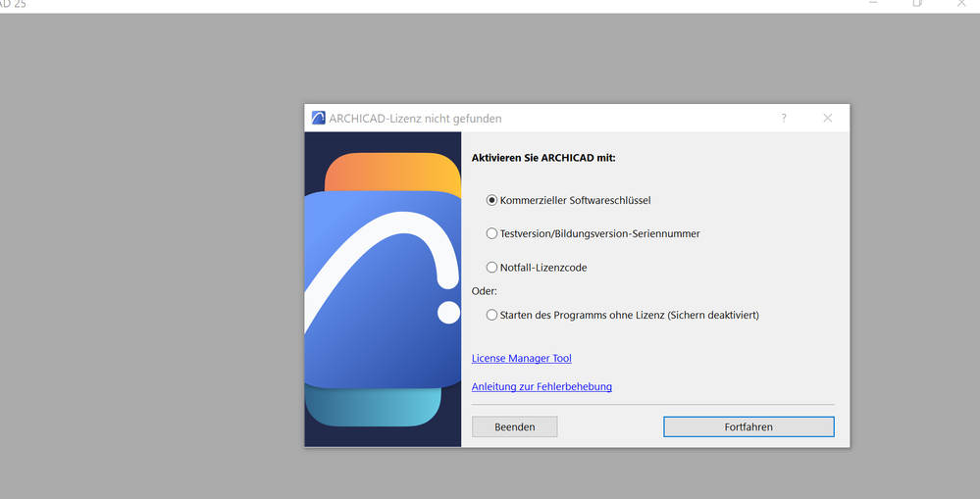Click the 'ARCHICAD-Lizenz nicht gefunden' title text
The width and height of the screenshot is (980, 499).
(x=415, y=119)
